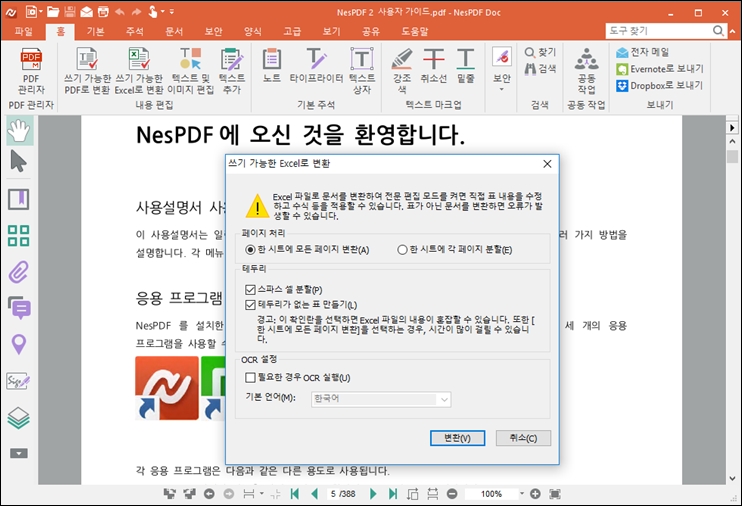Open the 공동 작업 tool
This screenshot has height=506, width=742.
586,71
